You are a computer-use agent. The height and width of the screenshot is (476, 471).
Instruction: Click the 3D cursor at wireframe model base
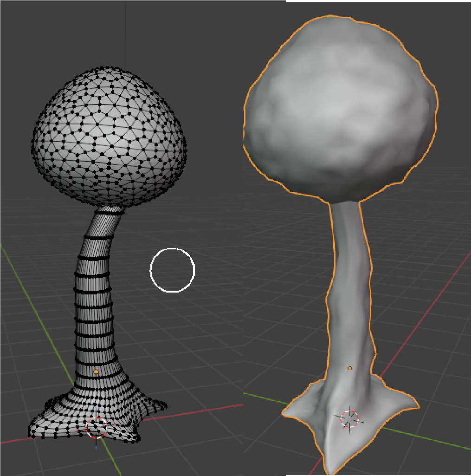97,428
